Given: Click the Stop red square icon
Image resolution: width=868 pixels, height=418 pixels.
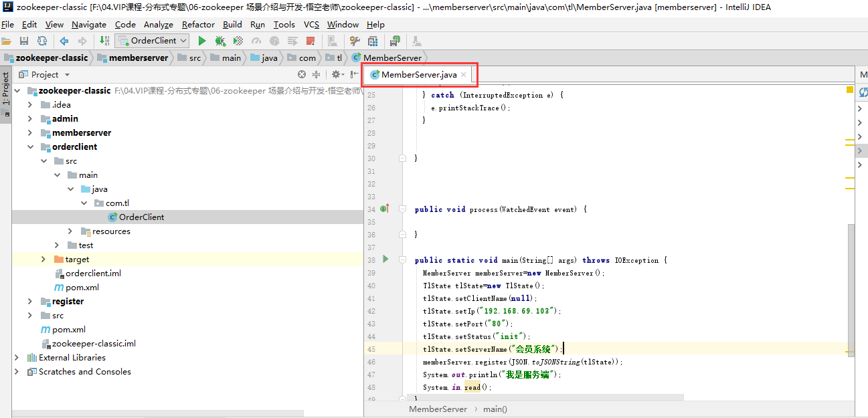Looking at the screenshot, I should point(311,41).
